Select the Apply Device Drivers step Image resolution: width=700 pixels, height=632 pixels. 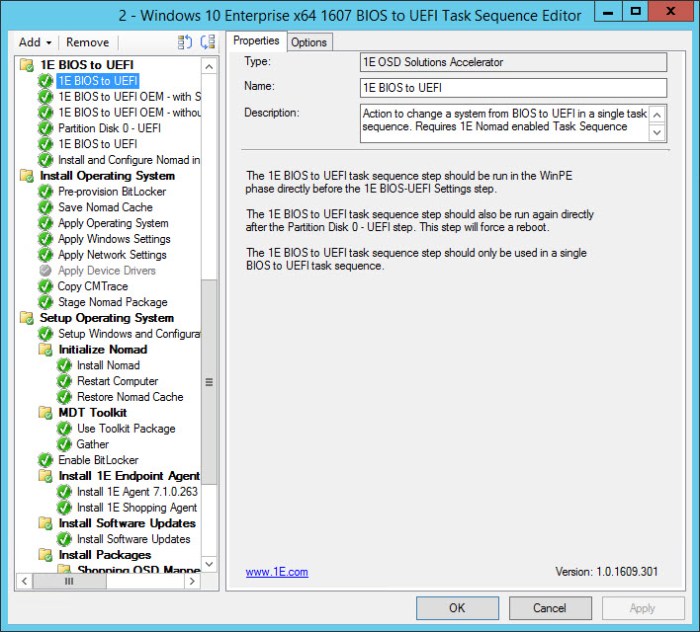[x=107, y=271]
